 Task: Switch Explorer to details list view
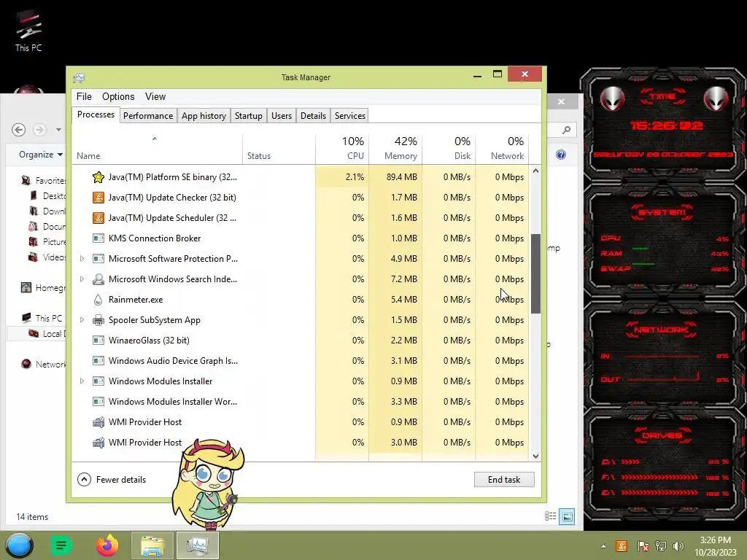tap(550, 516)
